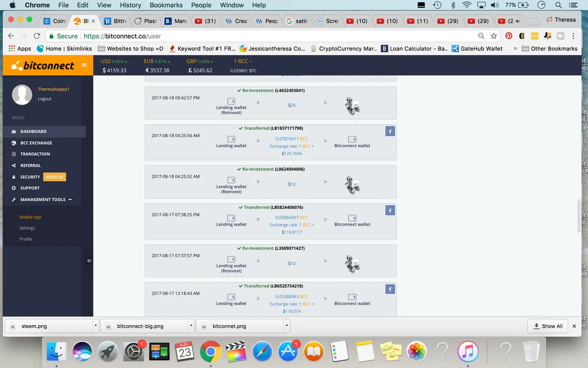Click Show All downloads button
This screenshot has height=368, width=588.
pos(548,326)
